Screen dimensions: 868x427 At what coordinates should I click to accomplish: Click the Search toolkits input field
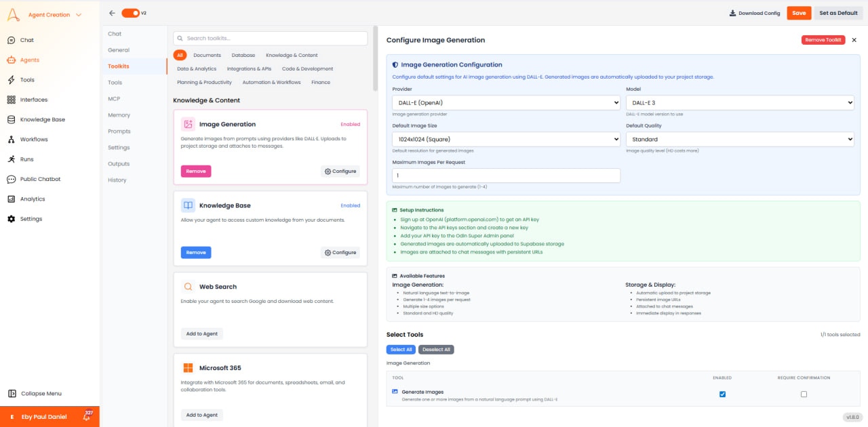[269, 38]
